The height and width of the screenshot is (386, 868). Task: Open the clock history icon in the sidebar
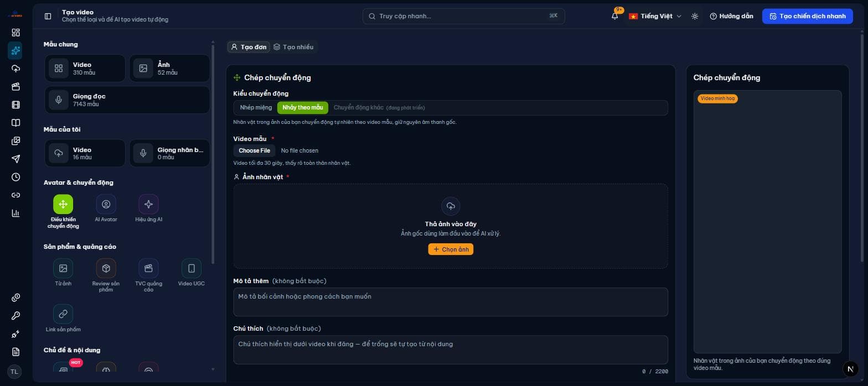(x=15, y=177)
